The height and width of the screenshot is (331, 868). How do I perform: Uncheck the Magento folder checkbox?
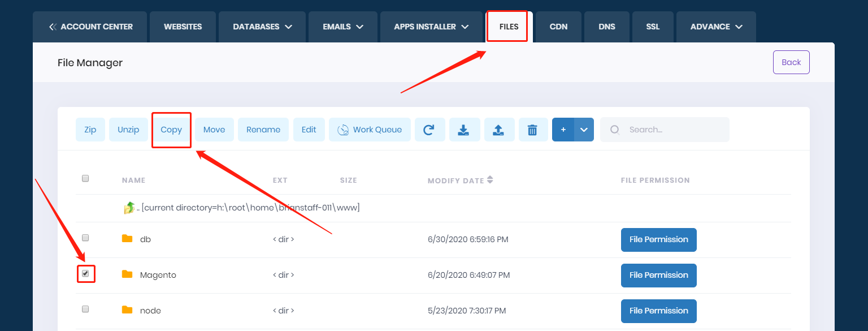(85, 274)
